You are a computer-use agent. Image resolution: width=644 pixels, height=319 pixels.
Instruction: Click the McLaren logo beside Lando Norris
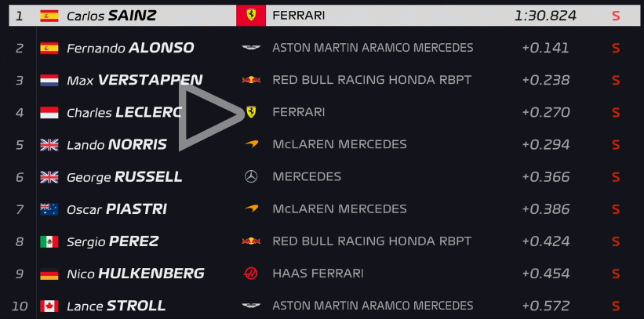point(251,144)
